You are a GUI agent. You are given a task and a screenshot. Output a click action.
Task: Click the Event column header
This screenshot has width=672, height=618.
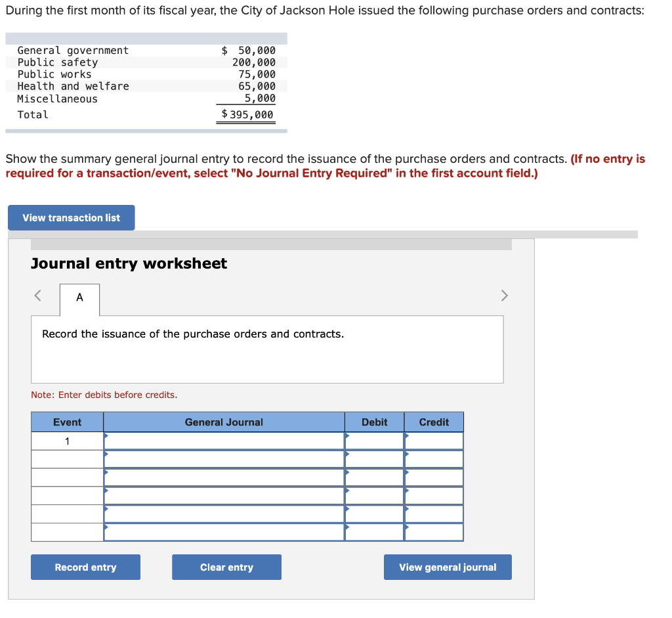click(x=68, y=422)
